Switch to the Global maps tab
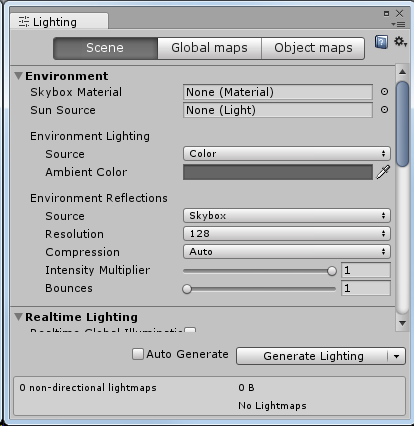This screenshot has height=426, width=414. (210, 48)
